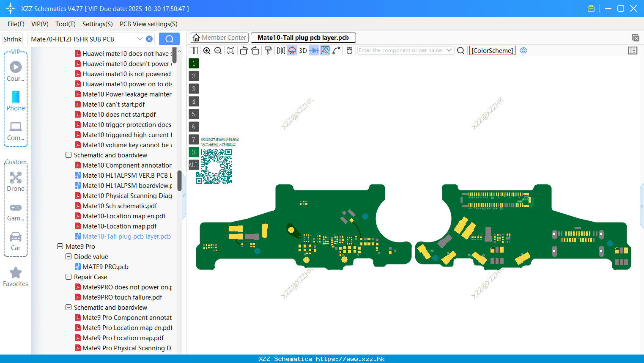Screen dimensions: 644x363
Task: Select the Game console category icon
Action: 16,208
